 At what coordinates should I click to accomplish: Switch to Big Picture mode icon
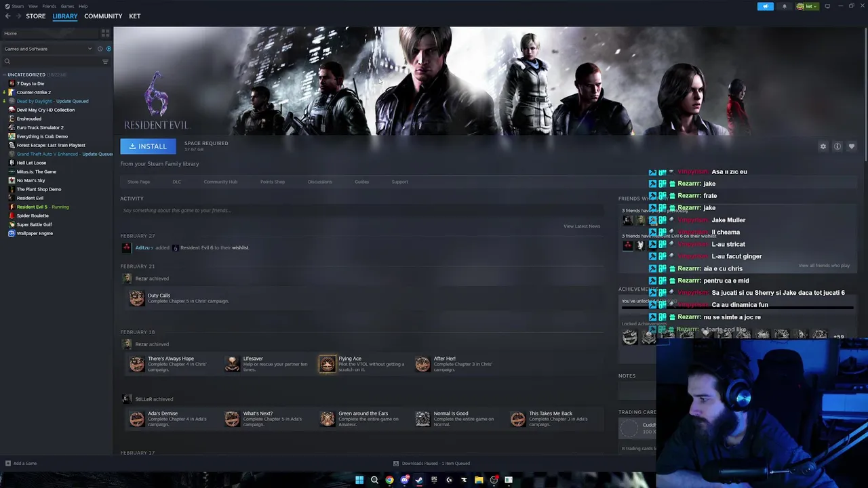[827, 6]
